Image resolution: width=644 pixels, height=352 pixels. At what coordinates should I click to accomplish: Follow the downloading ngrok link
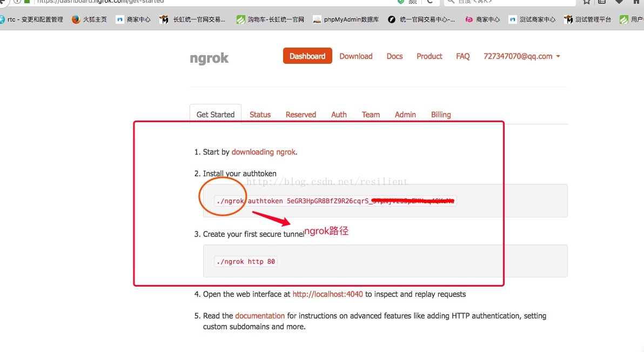(263, 152)
